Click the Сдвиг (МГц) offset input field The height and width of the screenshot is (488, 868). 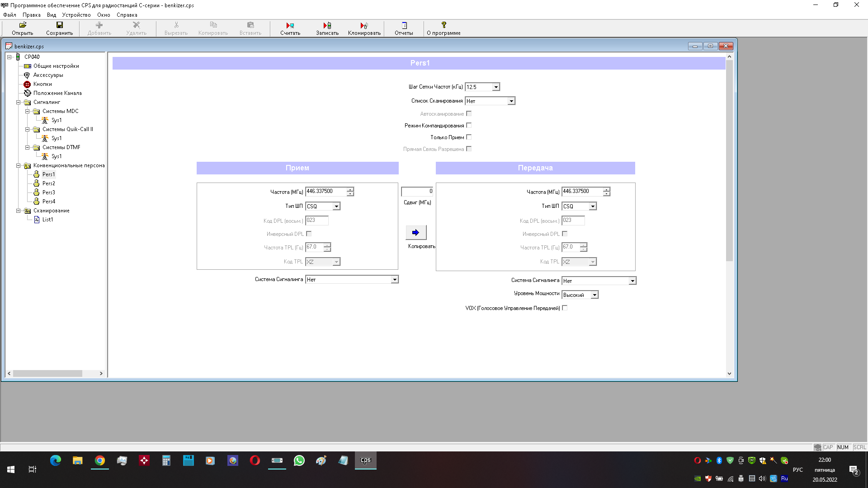click(417, 192)
